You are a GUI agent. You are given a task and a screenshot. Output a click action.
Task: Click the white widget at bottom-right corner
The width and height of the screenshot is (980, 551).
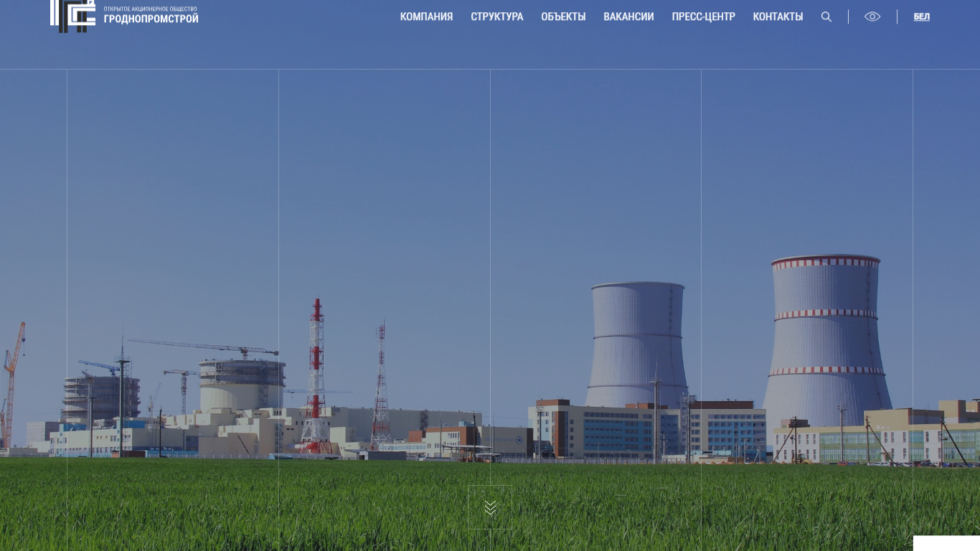pos(946,543)
